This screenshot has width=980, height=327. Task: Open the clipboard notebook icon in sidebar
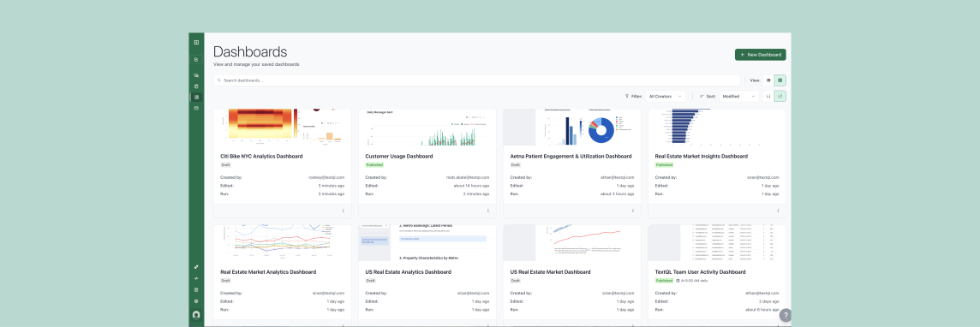pos(196,86)
